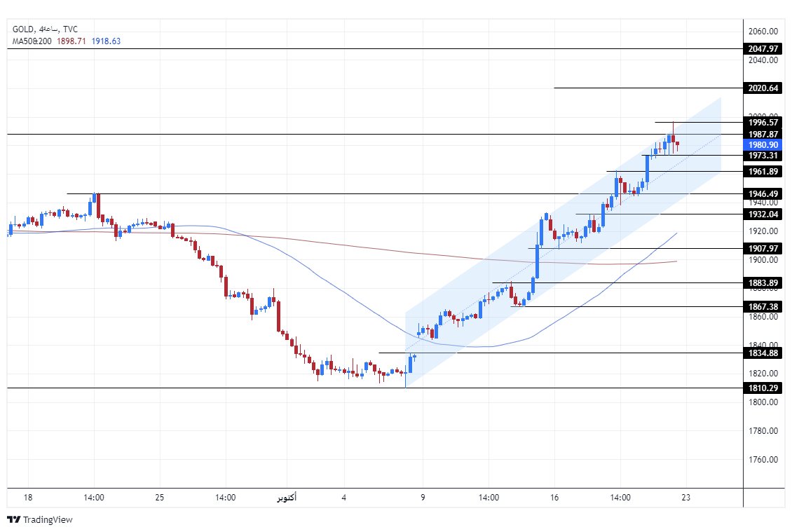Screen dimensions: 792x532
Task: Click the 1780.00 price axis tick
Action: (763, 431)
